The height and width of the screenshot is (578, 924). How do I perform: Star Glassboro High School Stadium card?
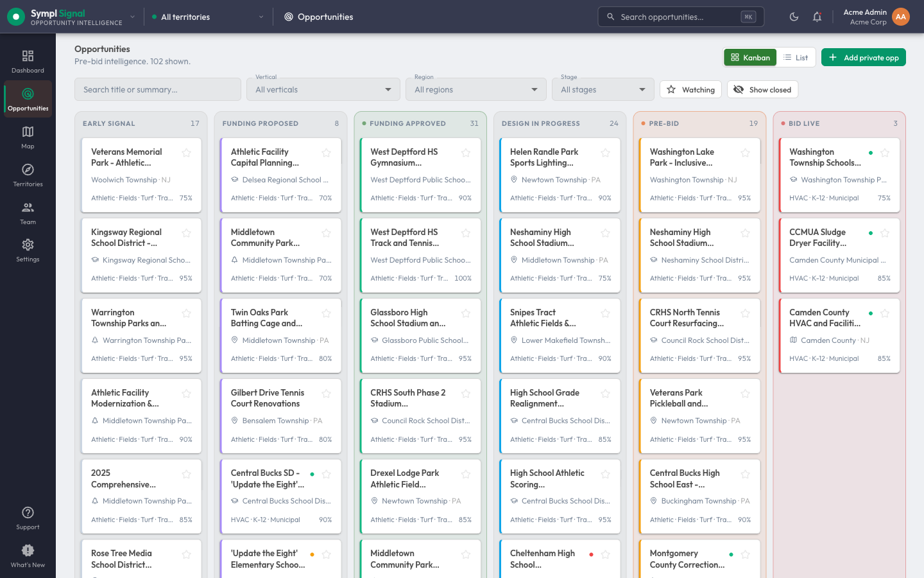click(466, 313)
